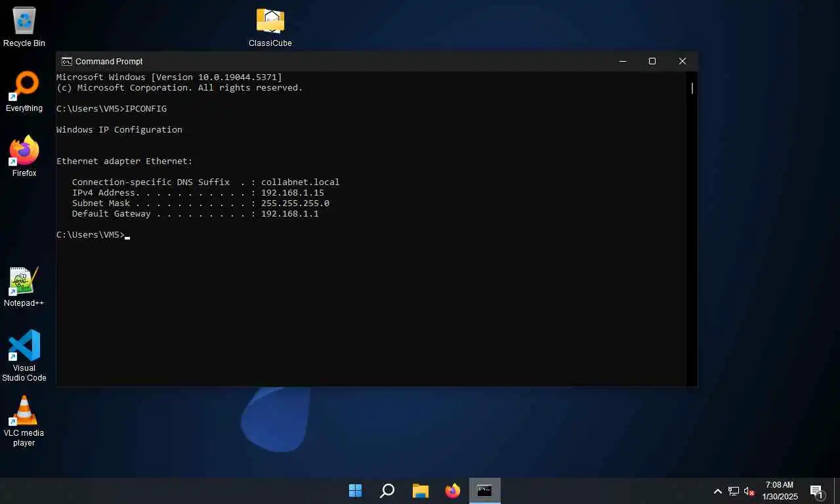Click the Command Prompt title bar icon
Screen dimensions: 840x504
tap(67, 61)
